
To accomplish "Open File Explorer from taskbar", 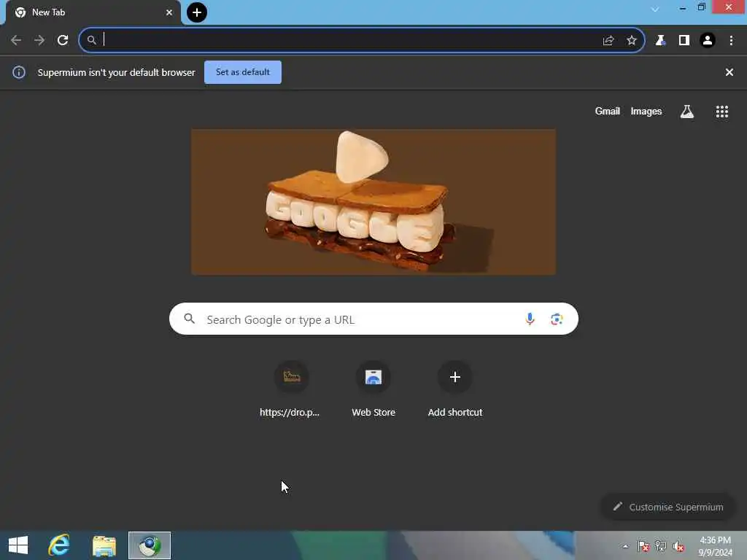I will [104, 545].
